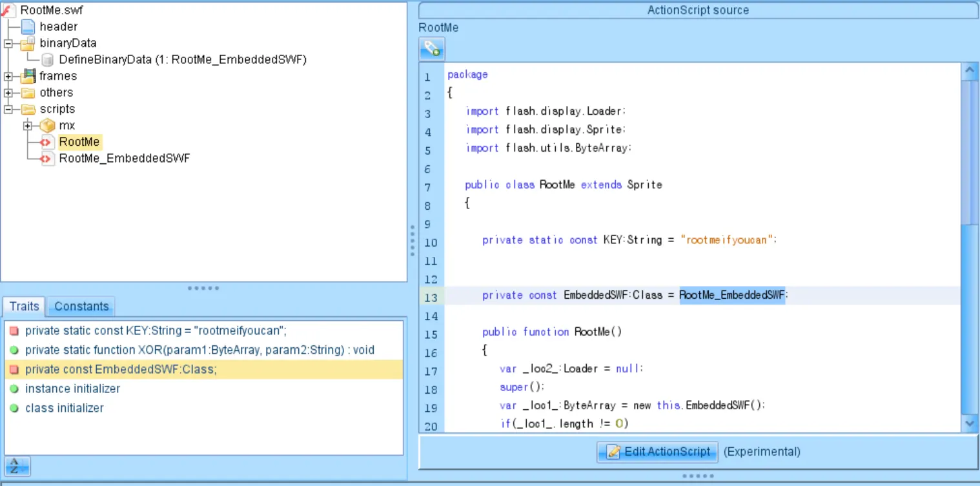Click the tag icon above code editor
Viewport: 980px width, 486px height.
432,50
